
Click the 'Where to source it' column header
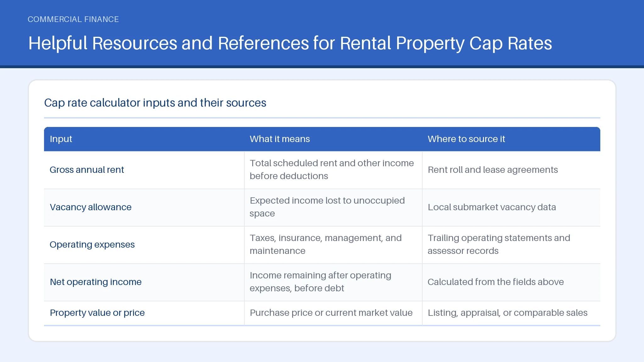point(466,139)
